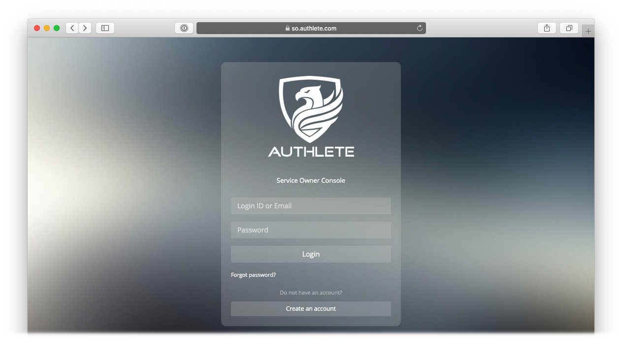
Task: Go back with Safari's back arrow
Action: click(x=72, y=28)
